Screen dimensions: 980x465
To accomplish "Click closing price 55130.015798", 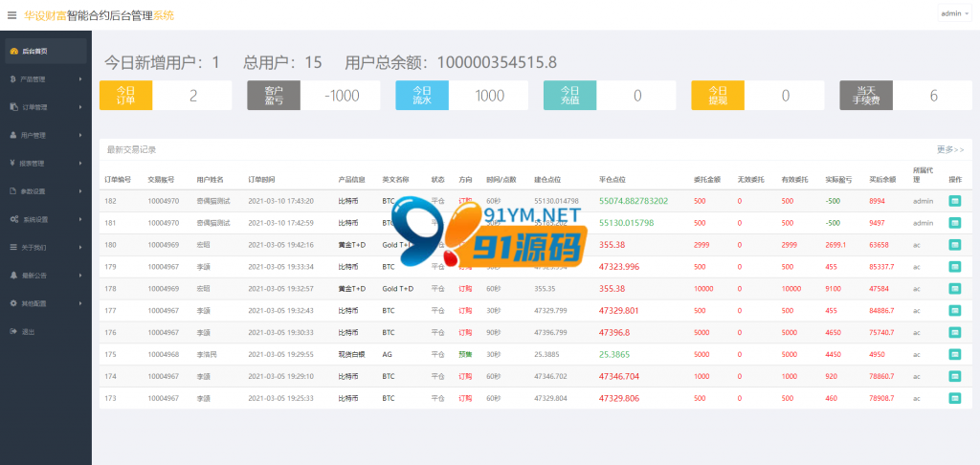I will coord(626,223).
